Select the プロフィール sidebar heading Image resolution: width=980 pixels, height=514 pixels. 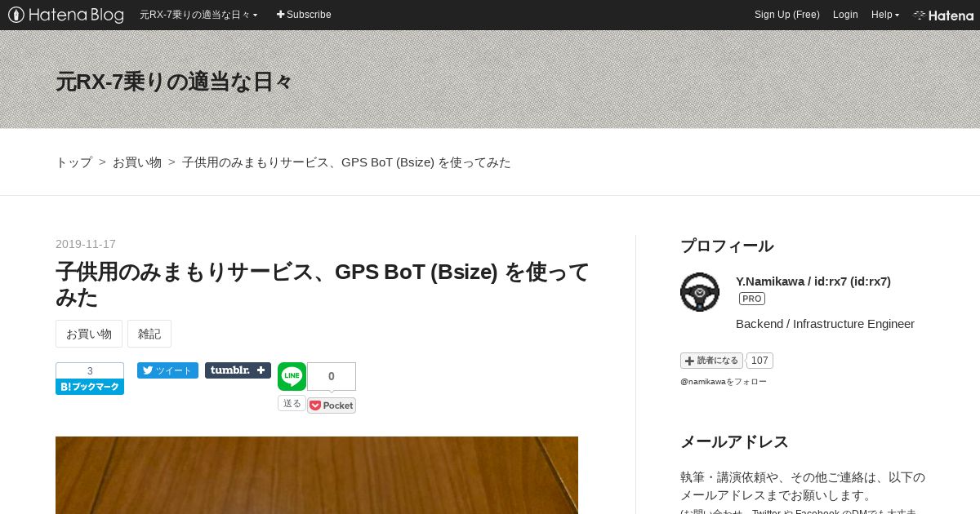(727, 246)
